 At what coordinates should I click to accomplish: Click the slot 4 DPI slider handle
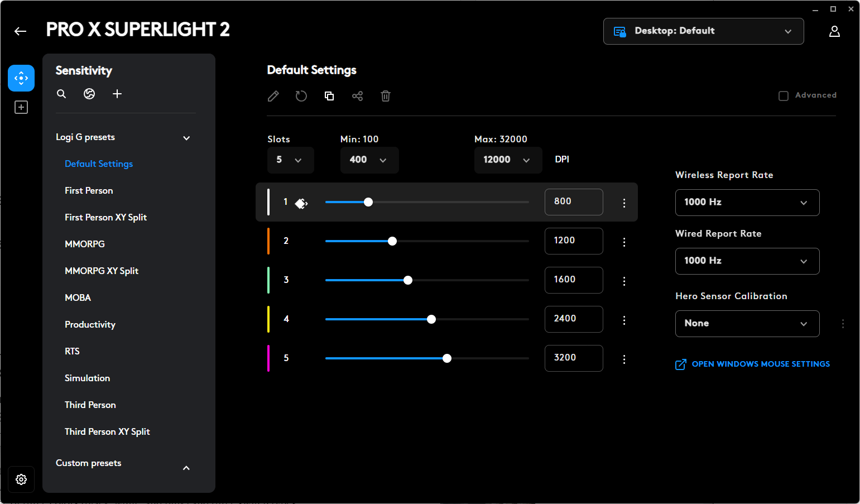pos(431,319)
